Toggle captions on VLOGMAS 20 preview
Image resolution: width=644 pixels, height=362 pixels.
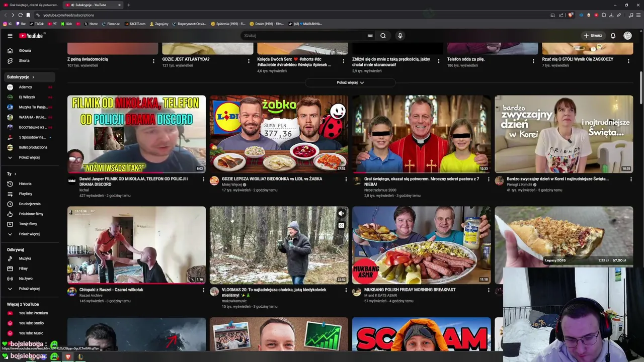[341, 226]
